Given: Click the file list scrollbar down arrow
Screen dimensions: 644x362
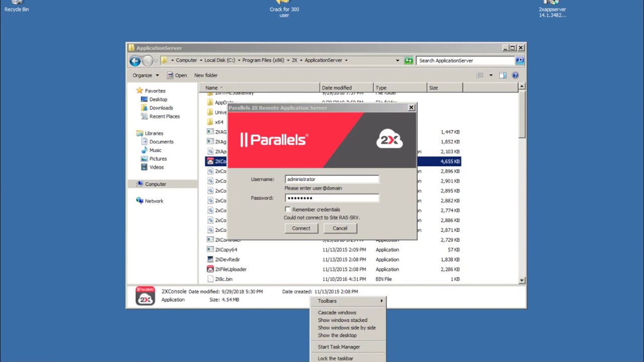Looking at the screenshot, I should (522, 280).
